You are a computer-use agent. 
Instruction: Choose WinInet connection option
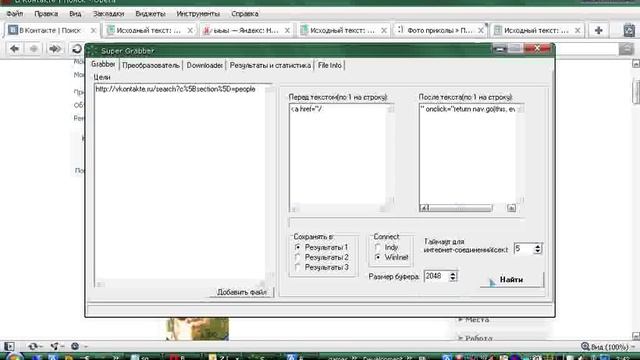378,258
